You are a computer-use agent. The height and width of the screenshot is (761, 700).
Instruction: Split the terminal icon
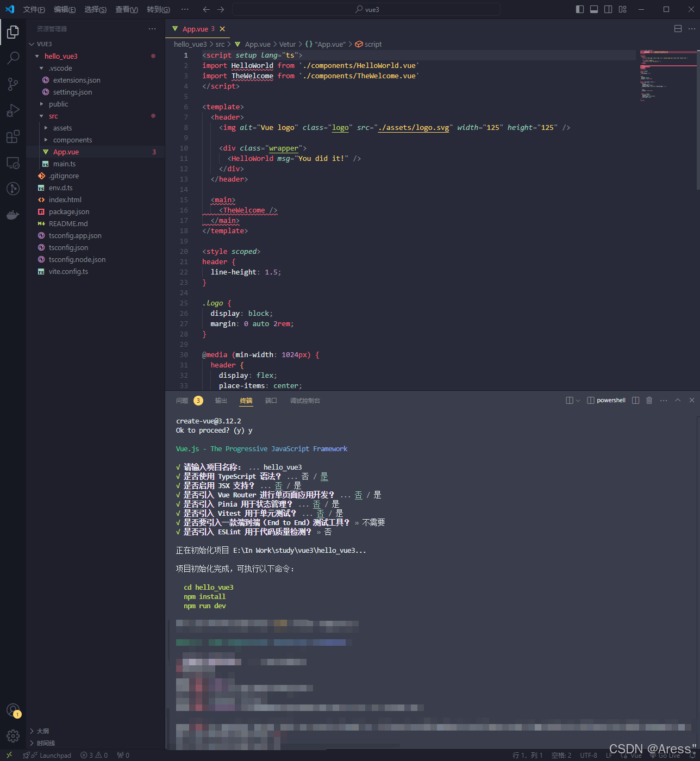click(x=635, y=400)
